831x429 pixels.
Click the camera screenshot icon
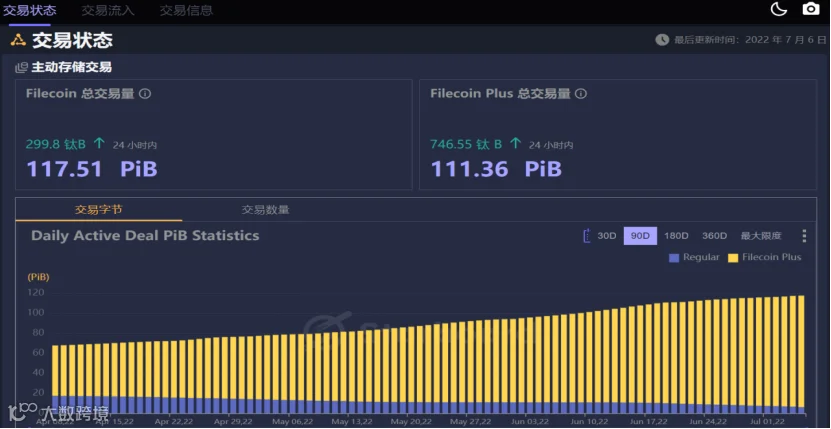click(811, 9)
